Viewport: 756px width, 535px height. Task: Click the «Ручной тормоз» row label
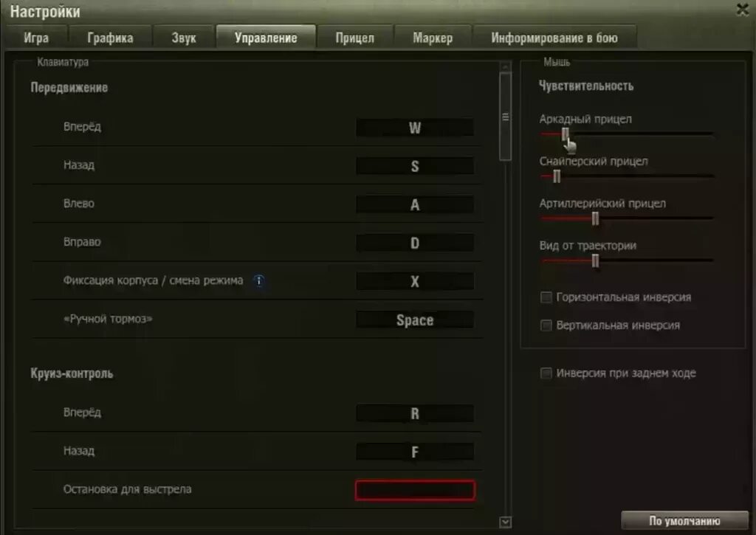click(x=108, y=319)
